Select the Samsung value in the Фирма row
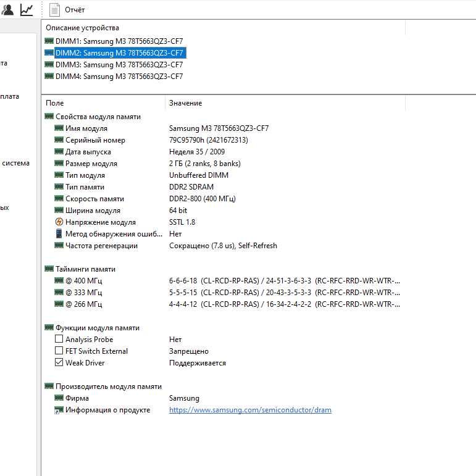Screen dimensions: 476x476 click(x=184, y=398)
